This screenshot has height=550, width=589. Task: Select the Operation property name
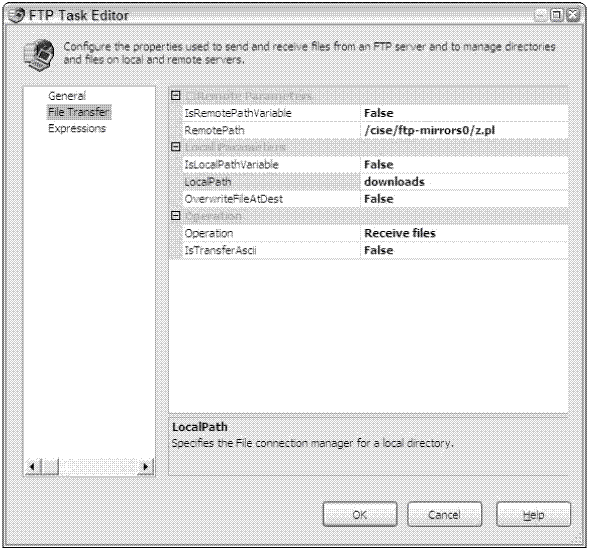pos(271,233)
